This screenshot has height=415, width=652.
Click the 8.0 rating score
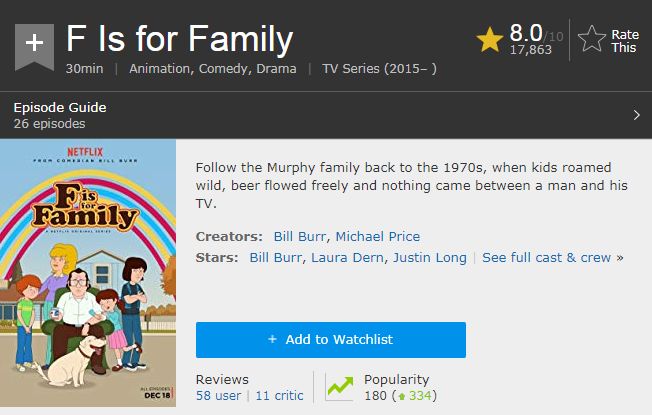[x=526, y=33]
